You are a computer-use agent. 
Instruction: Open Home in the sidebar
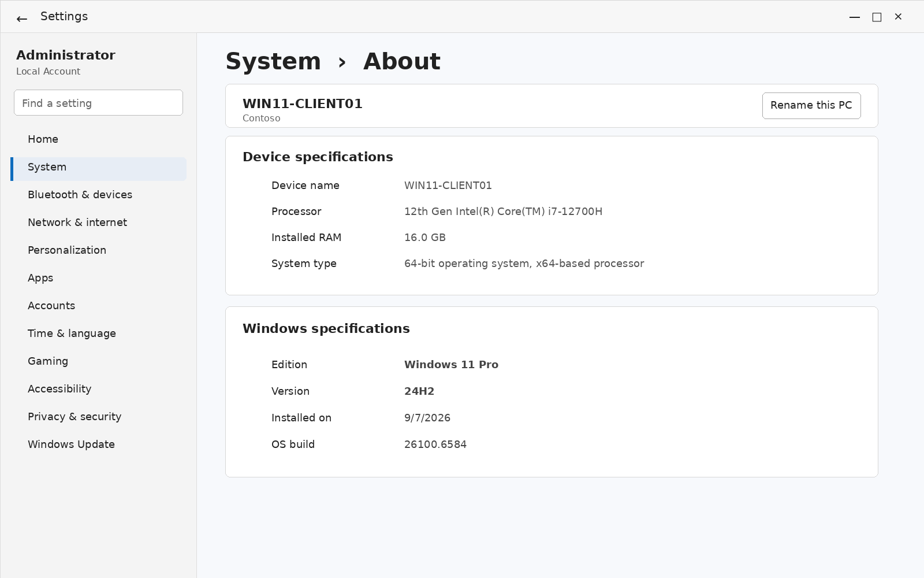98,139
